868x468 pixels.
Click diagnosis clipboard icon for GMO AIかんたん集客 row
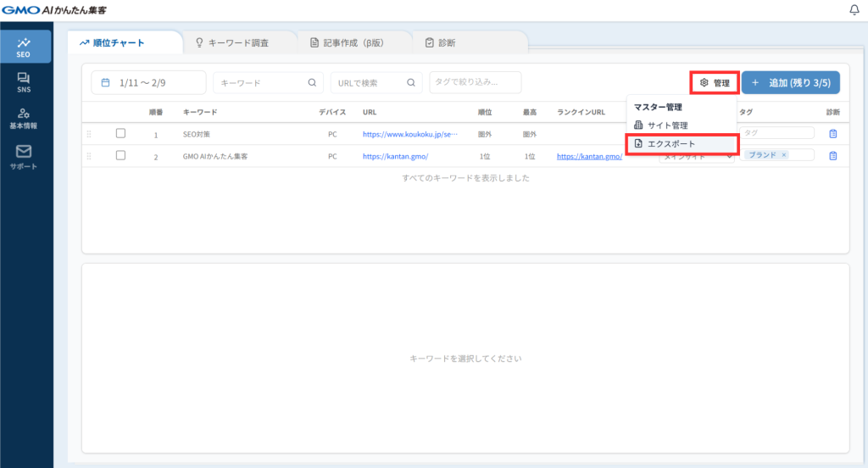(832, 155)
